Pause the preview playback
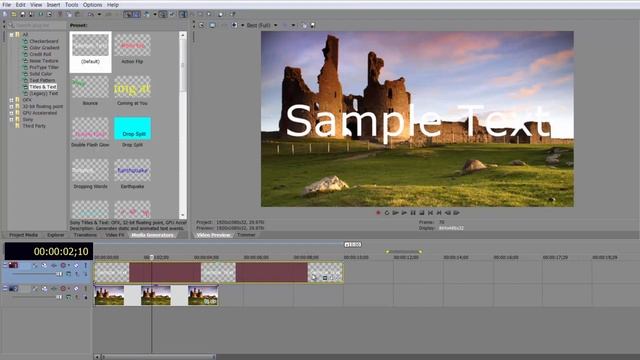 [x=413, y=213]
